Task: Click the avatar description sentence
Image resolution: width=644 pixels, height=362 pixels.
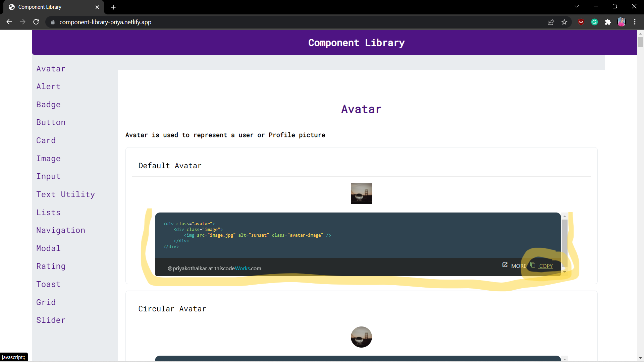Action: pyautogui.click(x=225, y=135)
